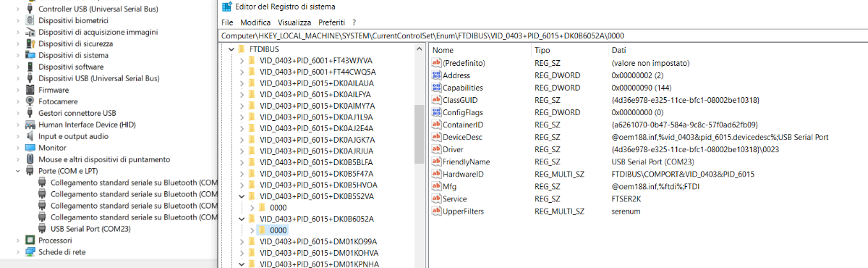Expand VID_0403+PID_6015+DK0AILAUA key
Viewport: 868px width, 268px height.
(x=242, y=83)
